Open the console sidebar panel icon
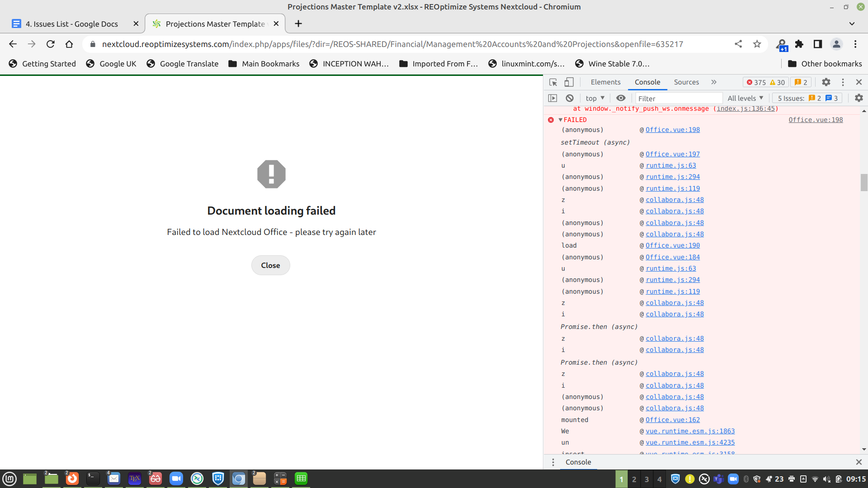The height and width of the screenshot is (488, 868). pos(553,98)
